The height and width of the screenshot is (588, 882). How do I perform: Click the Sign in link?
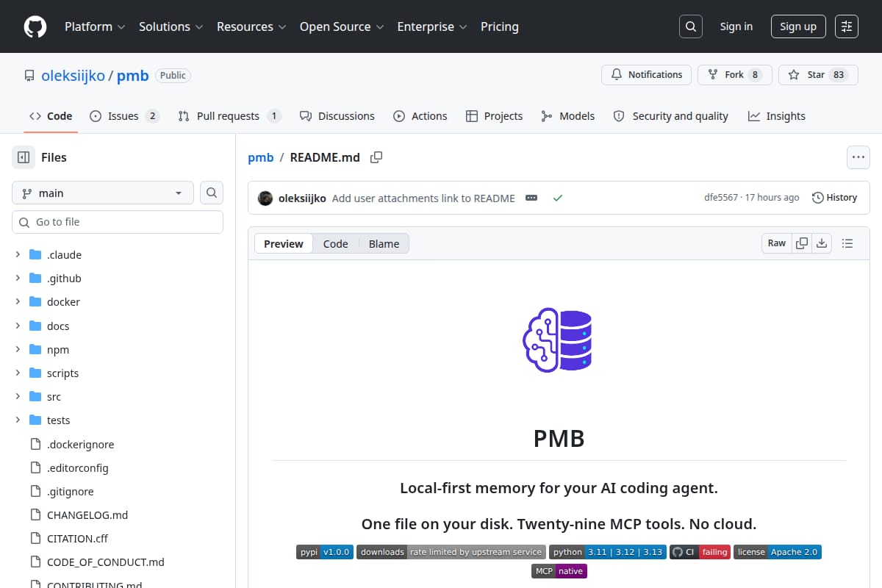pyautogui.click(x=736, y=26)
